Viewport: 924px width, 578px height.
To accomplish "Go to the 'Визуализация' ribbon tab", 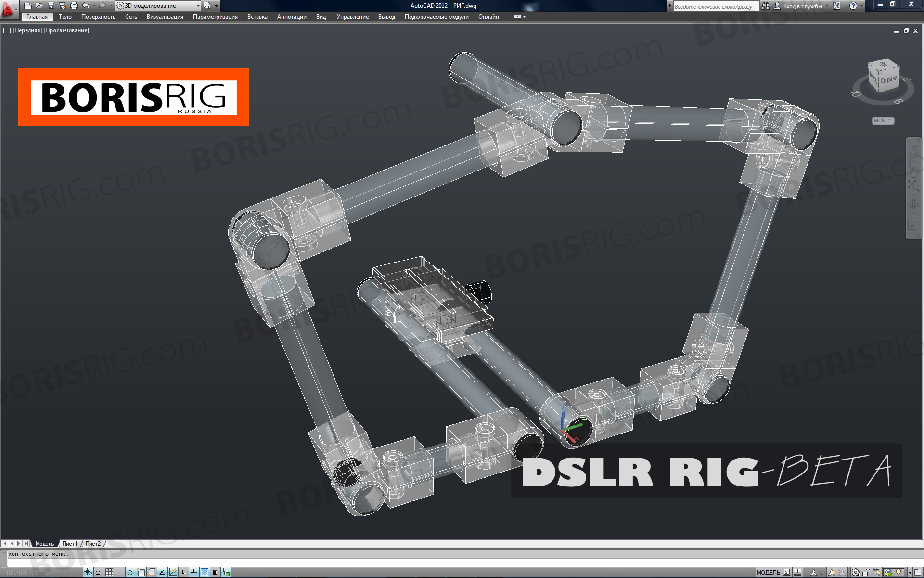I will (165, 17).
